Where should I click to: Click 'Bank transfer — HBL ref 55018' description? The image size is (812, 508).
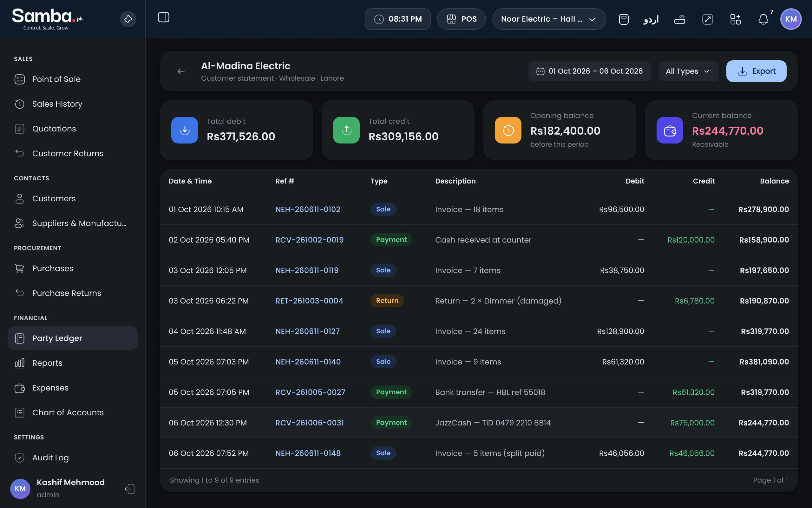(490, 392)
